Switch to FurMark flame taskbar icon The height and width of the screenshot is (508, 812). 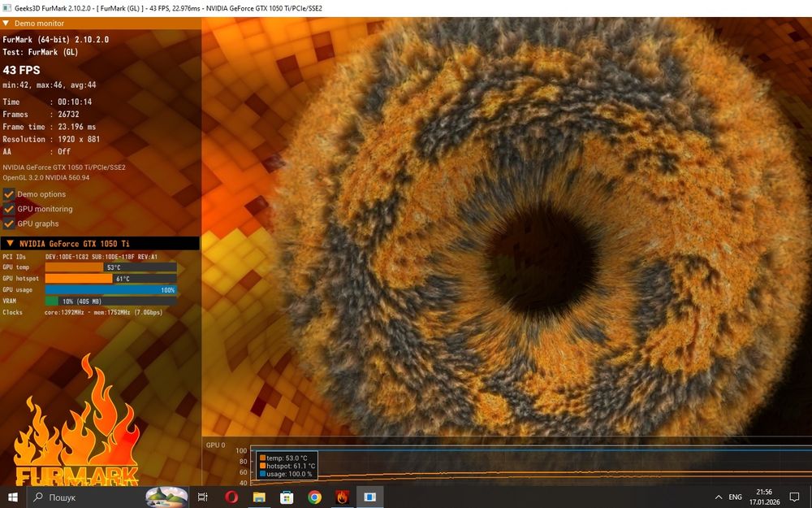tap(342, 497)
